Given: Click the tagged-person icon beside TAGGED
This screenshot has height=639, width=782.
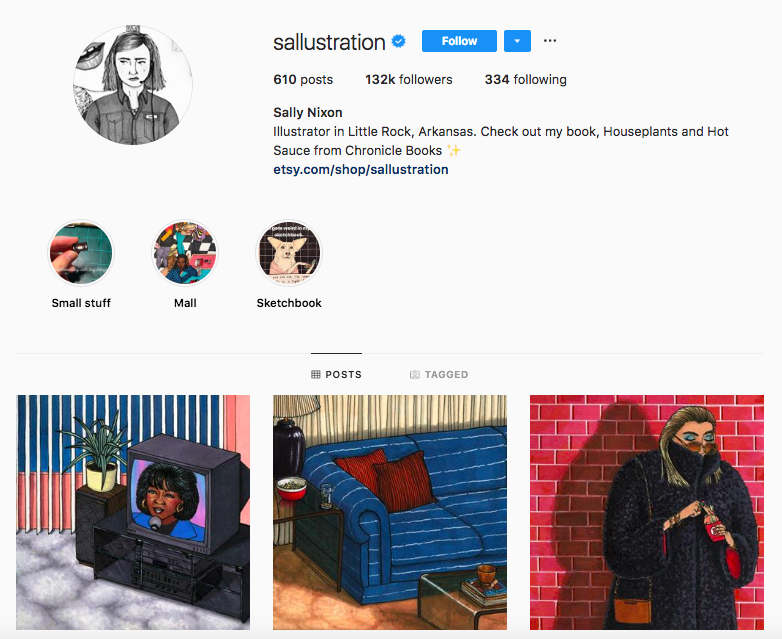Looking at the screenshot, I should point(414,374).
